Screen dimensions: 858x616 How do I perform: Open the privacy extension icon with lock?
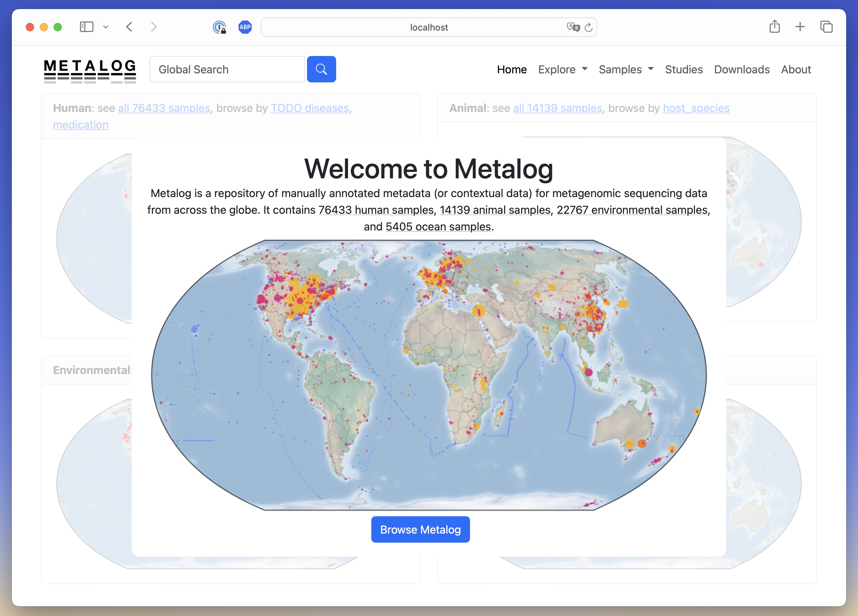click(x=219, y=27)
